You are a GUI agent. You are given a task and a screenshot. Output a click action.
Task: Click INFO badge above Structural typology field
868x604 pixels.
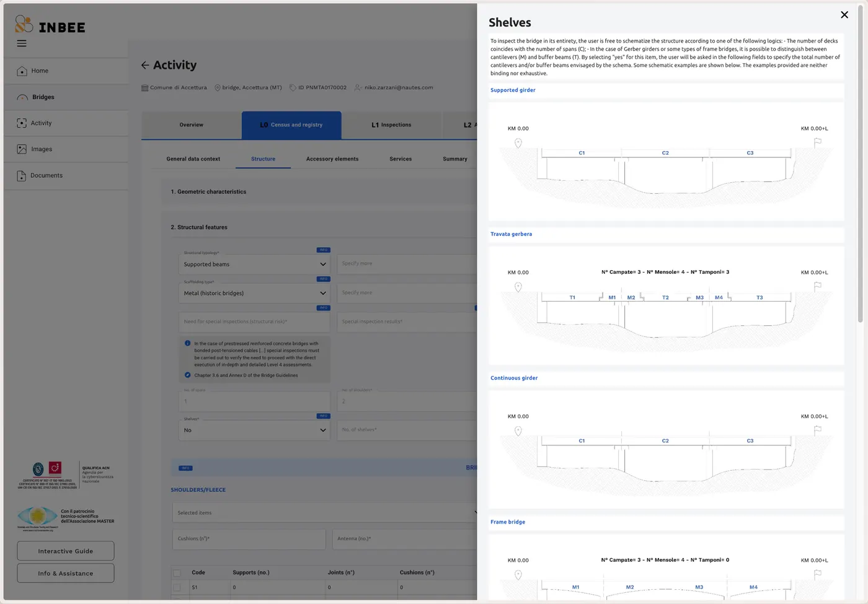(323, 250)
